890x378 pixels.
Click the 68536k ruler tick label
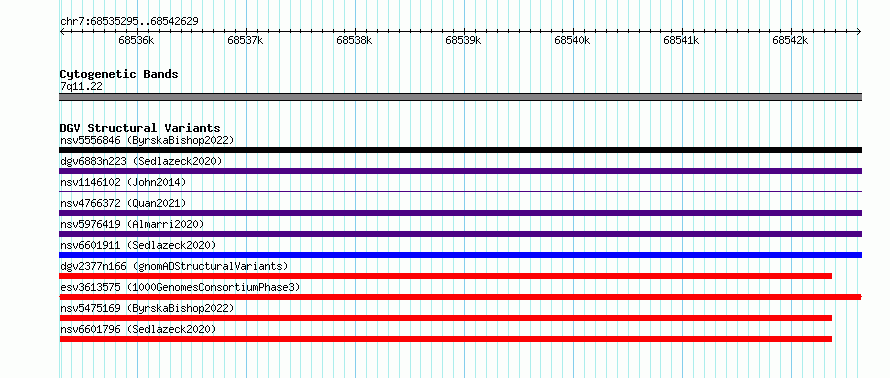[x=136, y=40]
